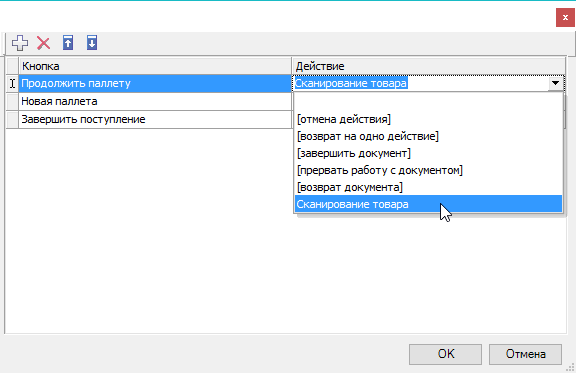
Task: Choose the highlighted Сканирование товара option
Action: point(428,204)
